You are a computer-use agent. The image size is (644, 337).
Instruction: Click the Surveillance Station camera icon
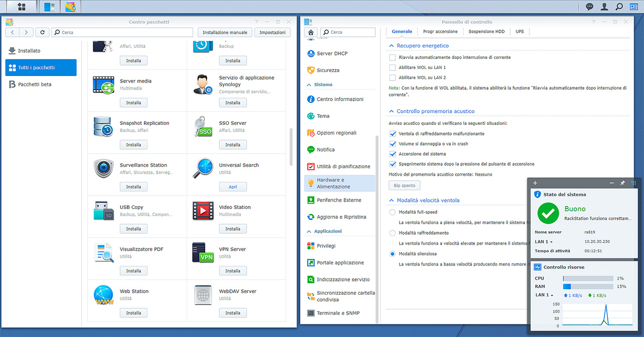104,169
